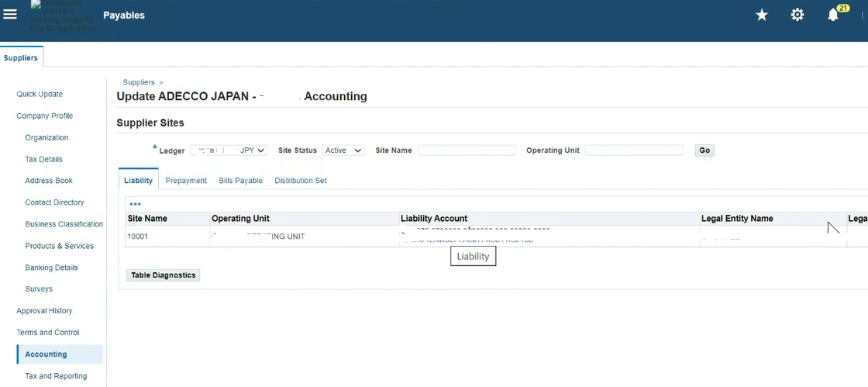Open Business Classification section
The height and width of the screenshot is (387, 868).
pyautogui.click(x=64, y=224)
